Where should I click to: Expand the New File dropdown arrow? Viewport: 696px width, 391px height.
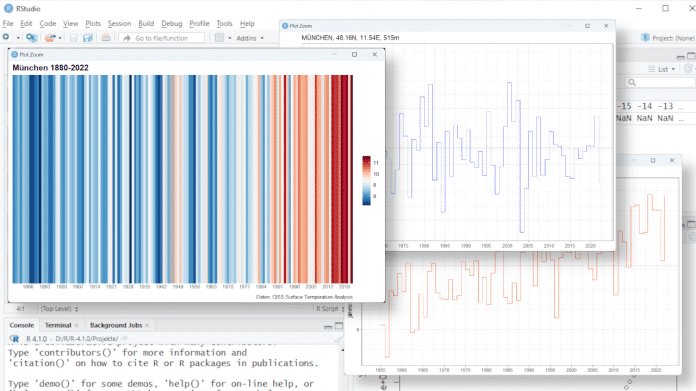(18, 38)
